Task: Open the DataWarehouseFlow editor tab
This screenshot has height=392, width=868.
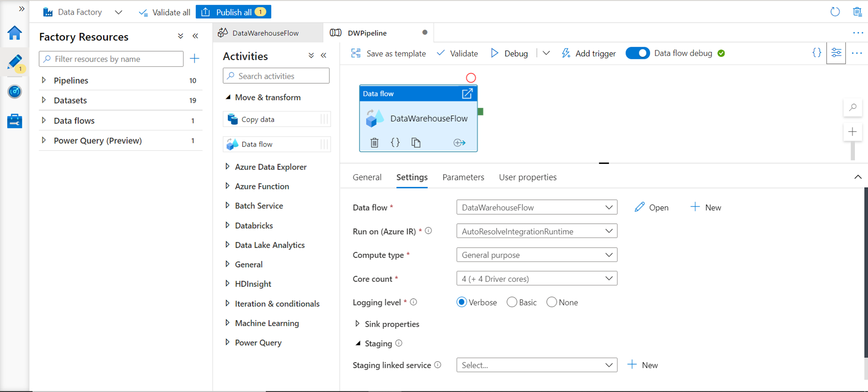Action: (x=265, y=33)
